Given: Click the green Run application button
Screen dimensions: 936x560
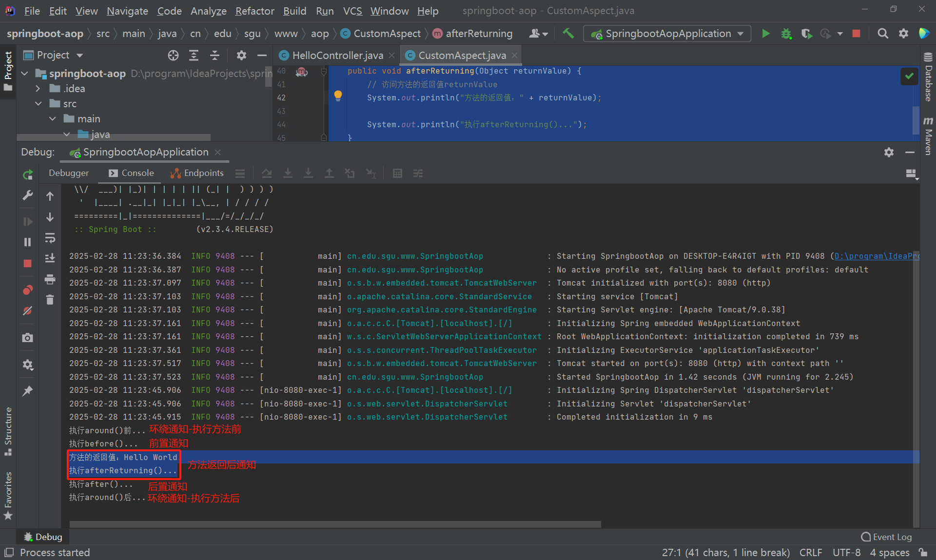Looking at the screenshot, I should point(766,34).
